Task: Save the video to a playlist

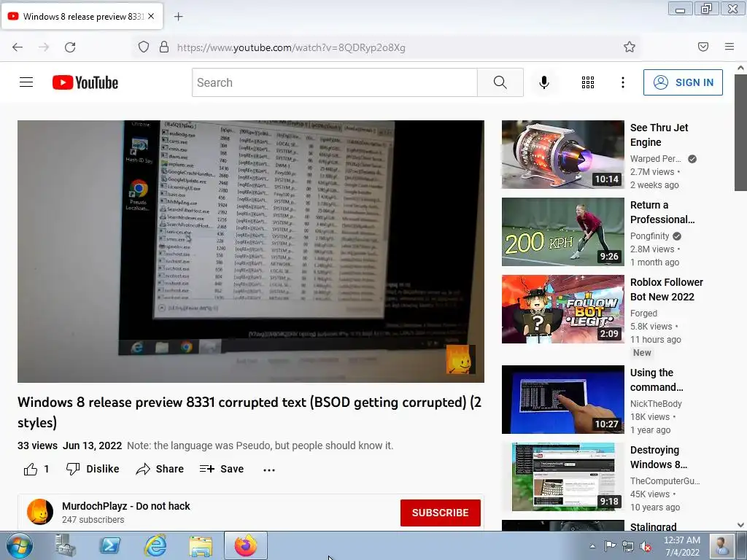Action: click(x=222, y=469)
